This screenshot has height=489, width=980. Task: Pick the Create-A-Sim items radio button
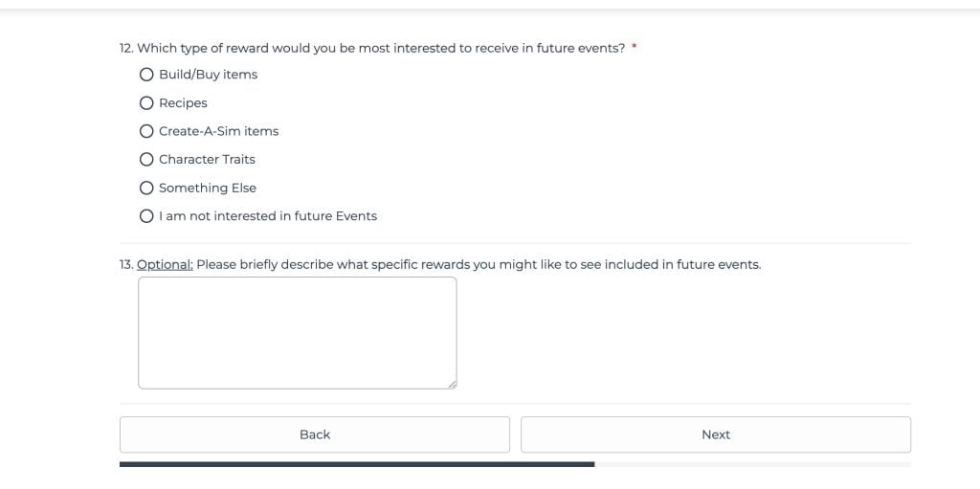point(146,131)
